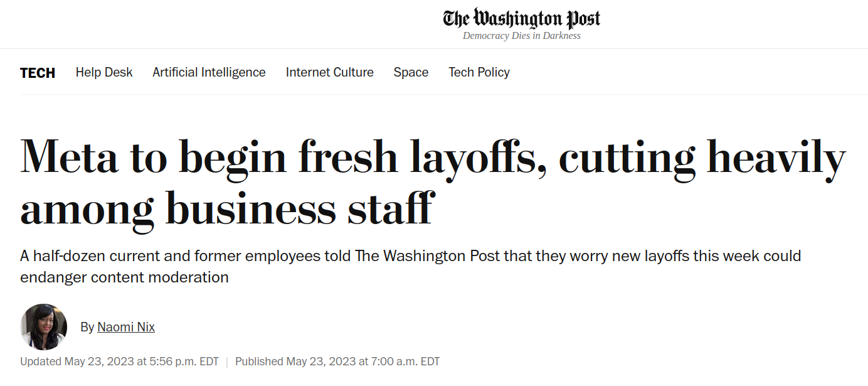The width and height of the screenshot is (868, 386).
Task: Click the word "Meta" in the headline
Action: pyautogui.click(x=69, y=158)
